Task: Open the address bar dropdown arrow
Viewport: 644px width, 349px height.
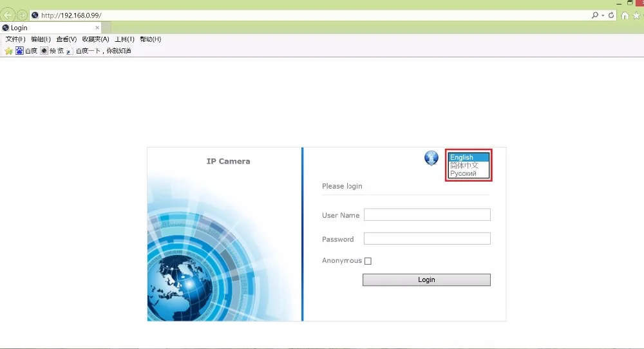Action: point(603,15)
